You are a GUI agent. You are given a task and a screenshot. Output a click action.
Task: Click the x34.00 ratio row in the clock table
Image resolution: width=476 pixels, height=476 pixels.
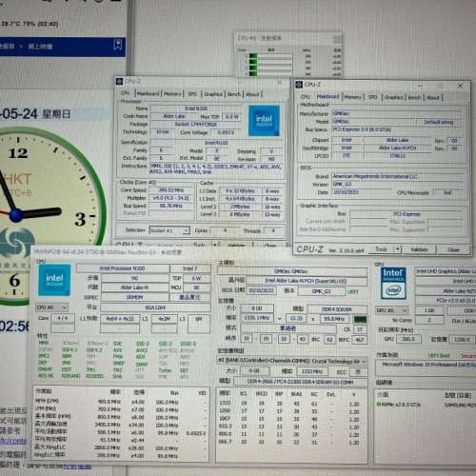coord(121,425)
